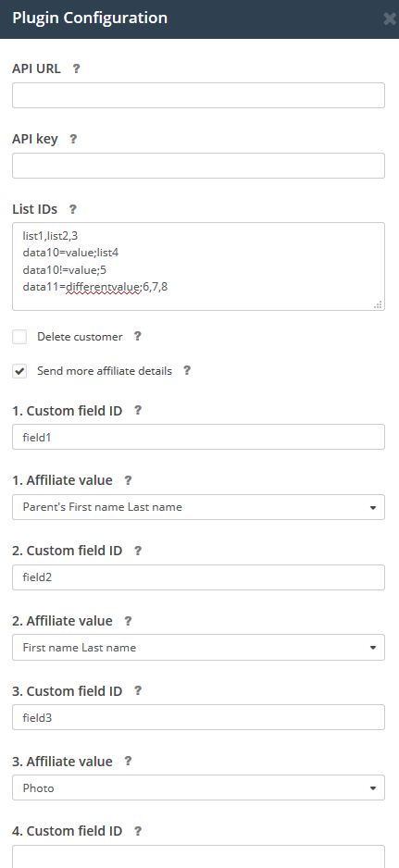Image resolution: width=399 pixels, height=868 pixels.
Task: Click the help icon beside API key
Action: (73, 139)
